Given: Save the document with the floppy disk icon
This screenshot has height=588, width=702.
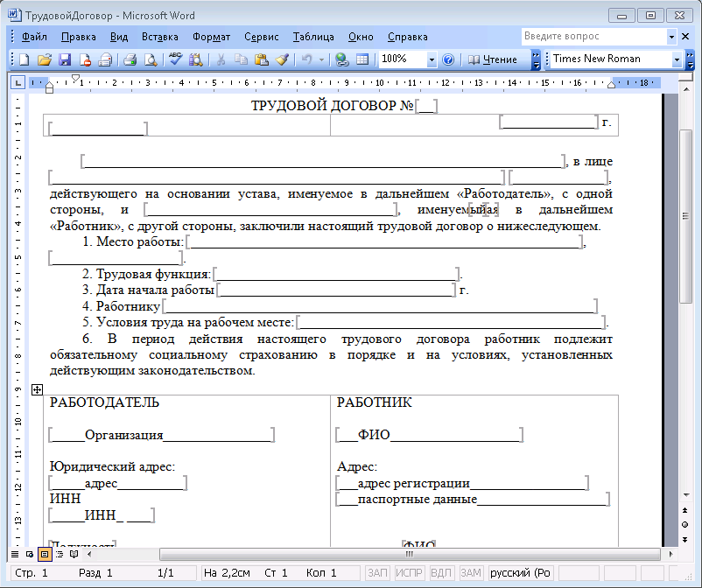Looking at the screenshot, I should [x=65, y=59].
